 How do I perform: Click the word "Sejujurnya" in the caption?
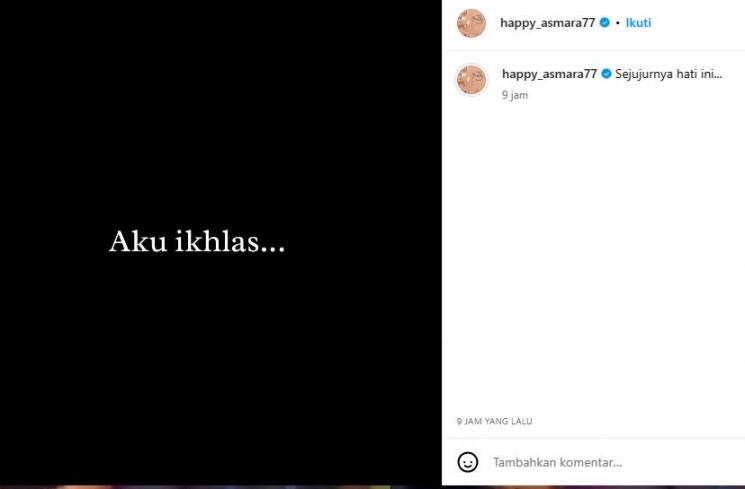[x=644, y=74]
